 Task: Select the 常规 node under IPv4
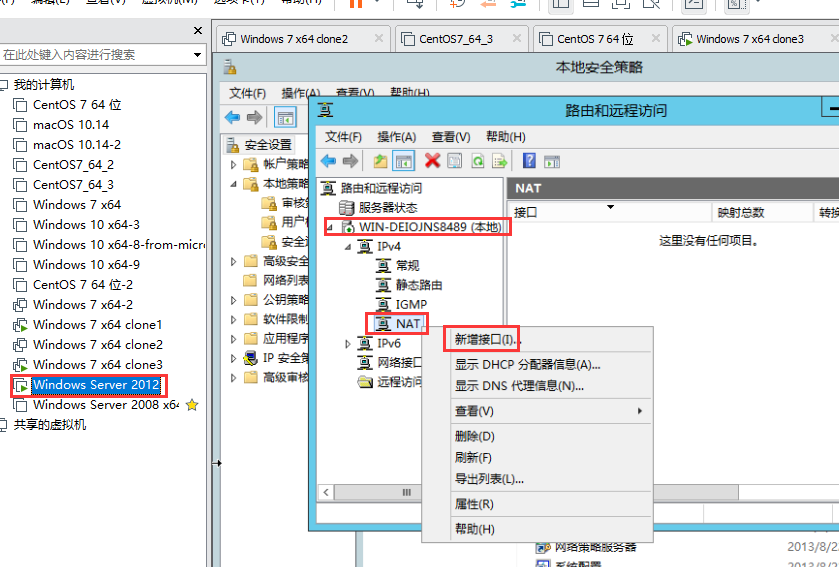coord(407,265)
